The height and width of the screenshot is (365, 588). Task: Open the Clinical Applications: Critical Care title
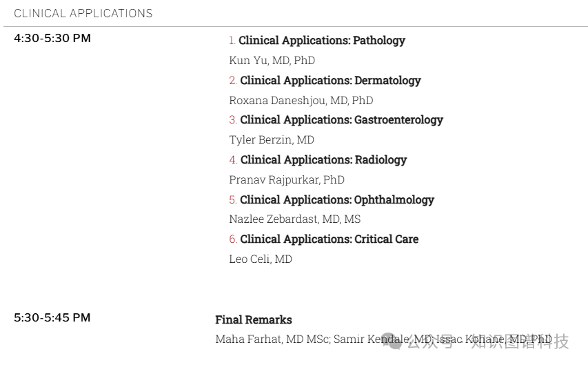330,239
